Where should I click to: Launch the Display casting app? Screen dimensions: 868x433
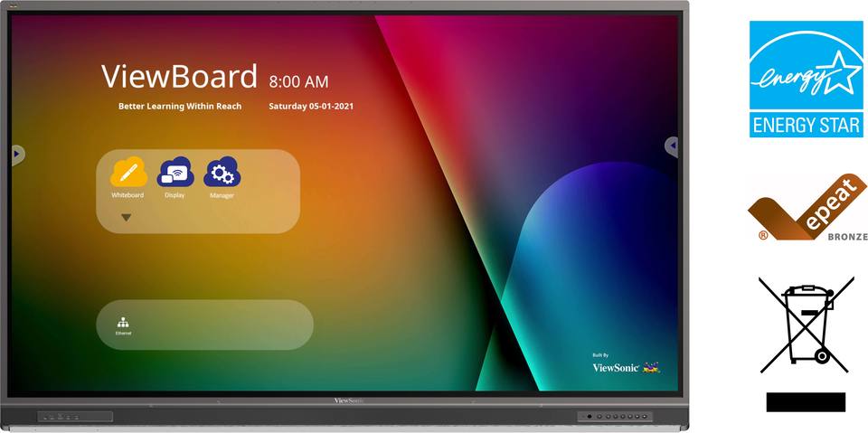point(175,173)
